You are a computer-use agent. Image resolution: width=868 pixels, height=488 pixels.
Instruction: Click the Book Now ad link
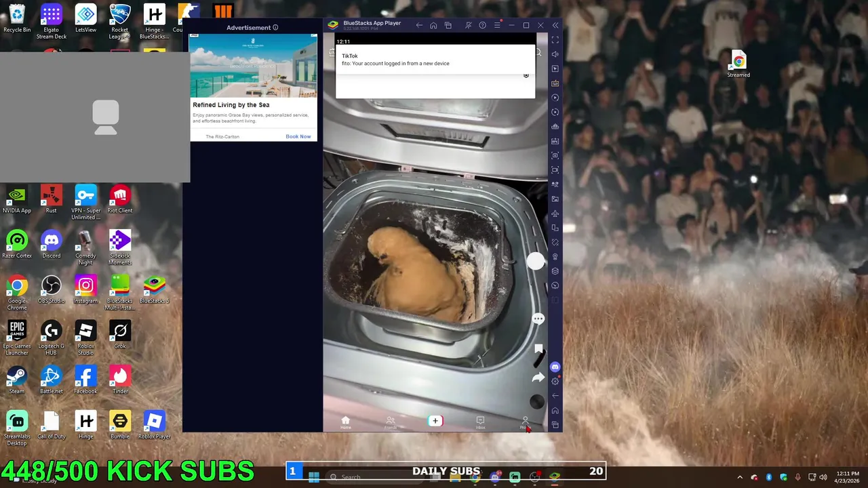298,136
